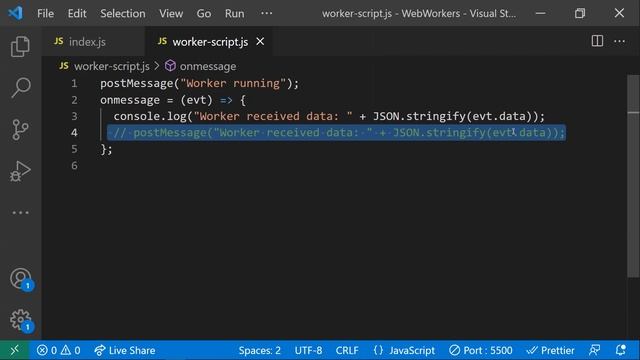640x360 pixels.
Task: Open the Explorer view in activity bar
Action: pos(20,46)
